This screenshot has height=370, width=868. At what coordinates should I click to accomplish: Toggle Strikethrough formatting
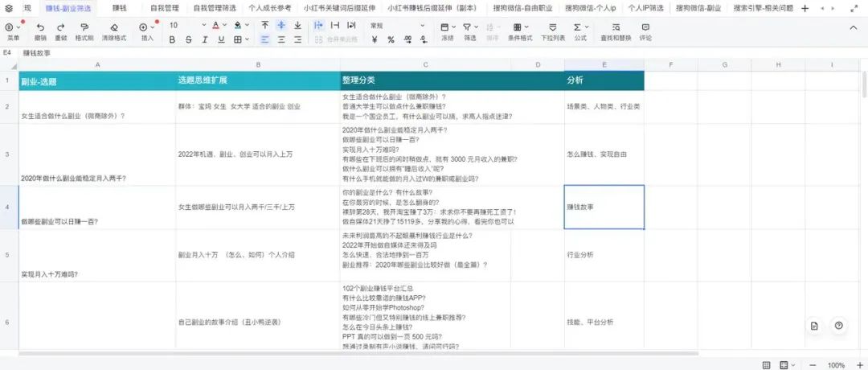pyautogui.click(x=188, y=40)
